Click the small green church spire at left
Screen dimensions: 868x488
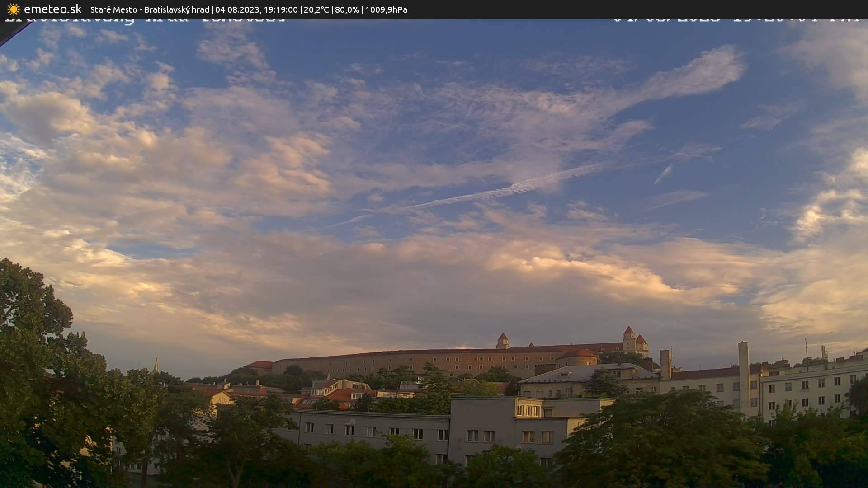click(x=156, y=365)
